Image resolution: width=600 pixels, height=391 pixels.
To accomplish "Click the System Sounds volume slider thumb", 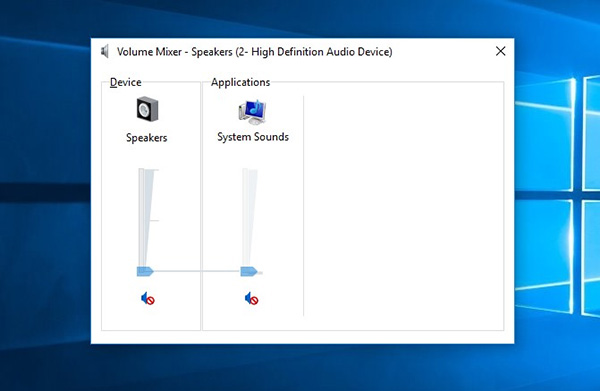I will pos(249,272).
